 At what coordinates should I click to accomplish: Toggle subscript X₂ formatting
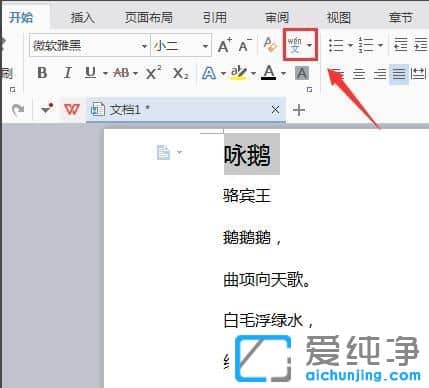[x=180, y=73]
